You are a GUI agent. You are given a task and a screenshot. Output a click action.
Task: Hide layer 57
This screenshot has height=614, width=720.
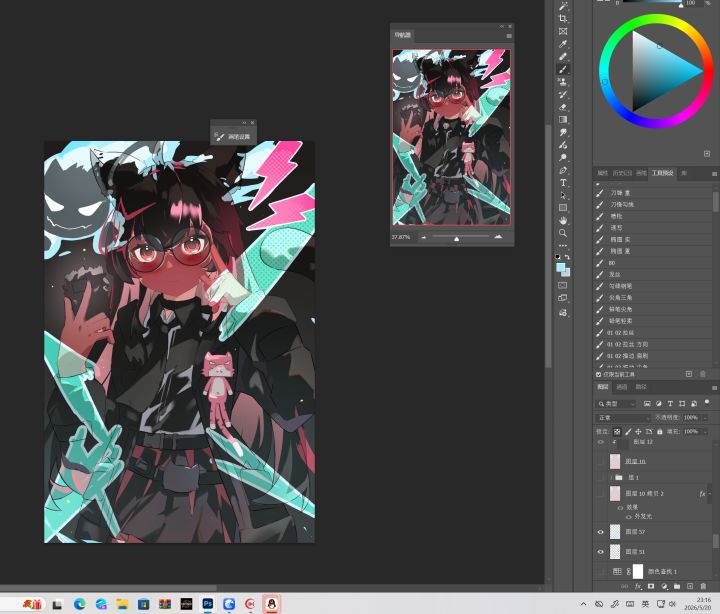coord(601,532)
